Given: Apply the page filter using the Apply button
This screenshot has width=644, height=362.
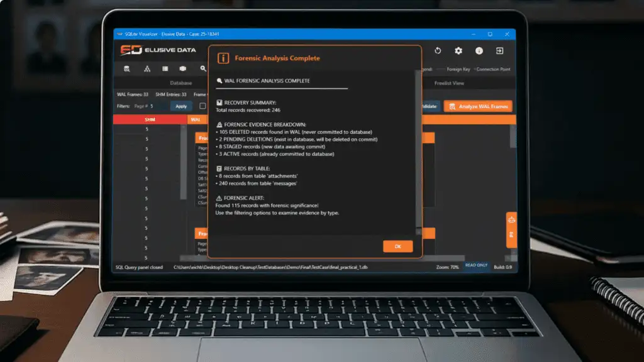Looking at the screenshot, I should point(181,106).
